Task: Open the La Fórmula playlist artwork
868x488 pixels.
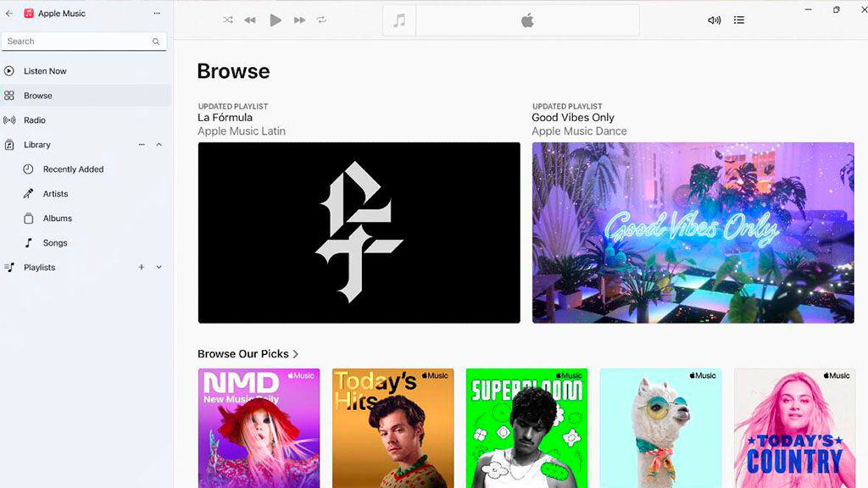Action: (x=359, y=233)
